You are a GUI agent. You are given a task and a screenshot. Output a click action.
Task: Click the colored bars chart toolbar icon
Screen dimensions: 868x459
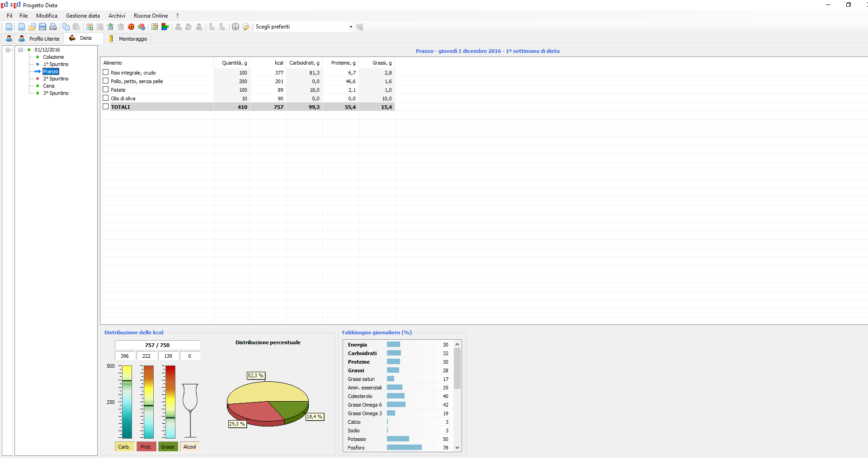click(165, 27)
